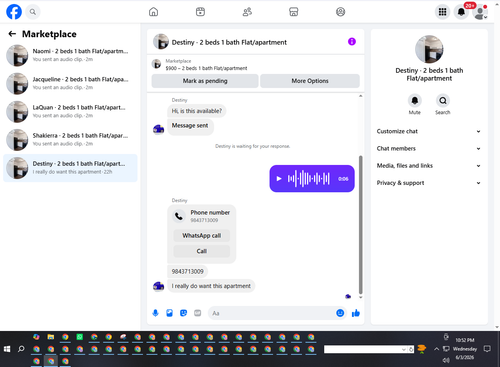Expand Media, files and links section

[x=429, y=166]
